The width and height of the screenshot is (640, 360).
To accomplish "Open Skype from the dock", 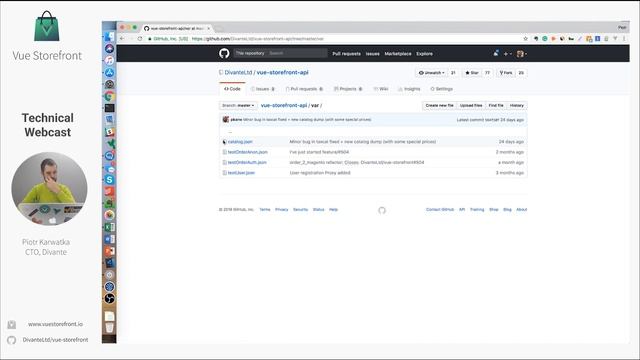I will click(109, 180).
